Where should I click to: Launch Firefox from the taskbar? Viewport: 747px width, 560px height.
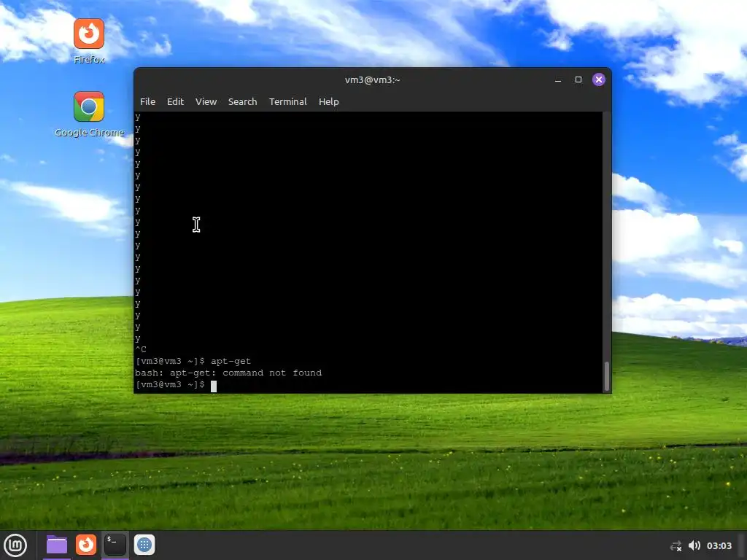86,545
